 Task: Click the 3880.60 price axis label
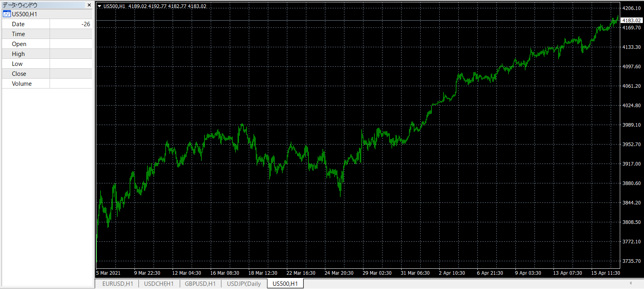coord(631,183)
